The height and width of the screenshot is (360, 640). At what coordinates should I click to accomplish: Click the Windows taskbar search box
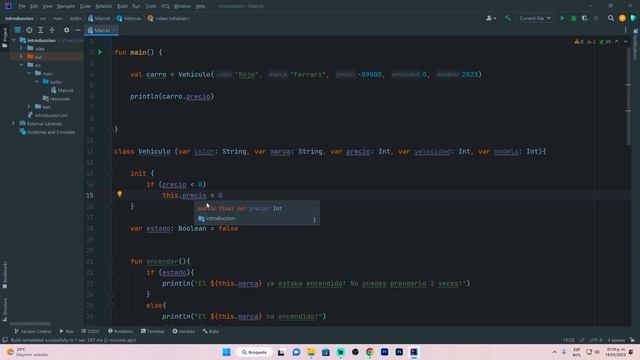pos(254,352)
